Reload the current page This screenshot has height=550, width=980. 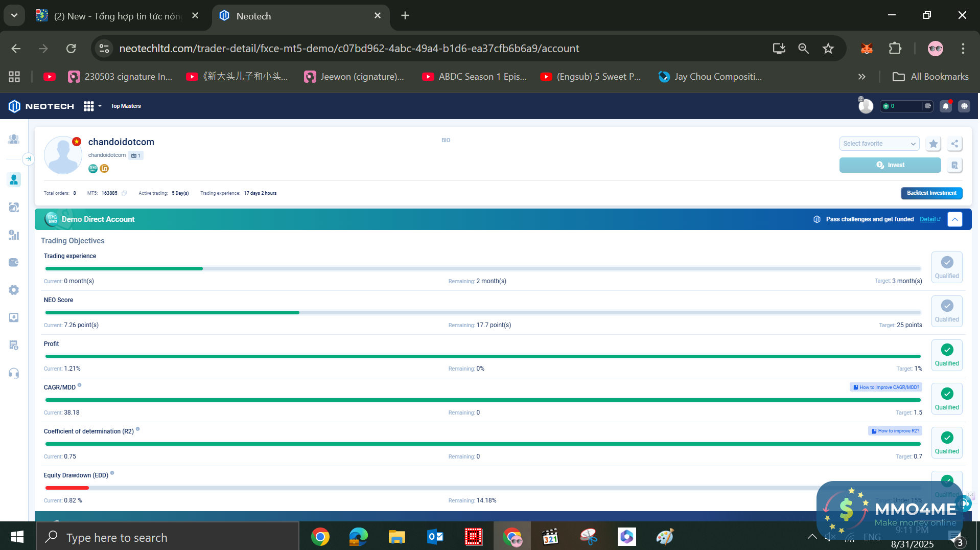click(x=71, y=49)
